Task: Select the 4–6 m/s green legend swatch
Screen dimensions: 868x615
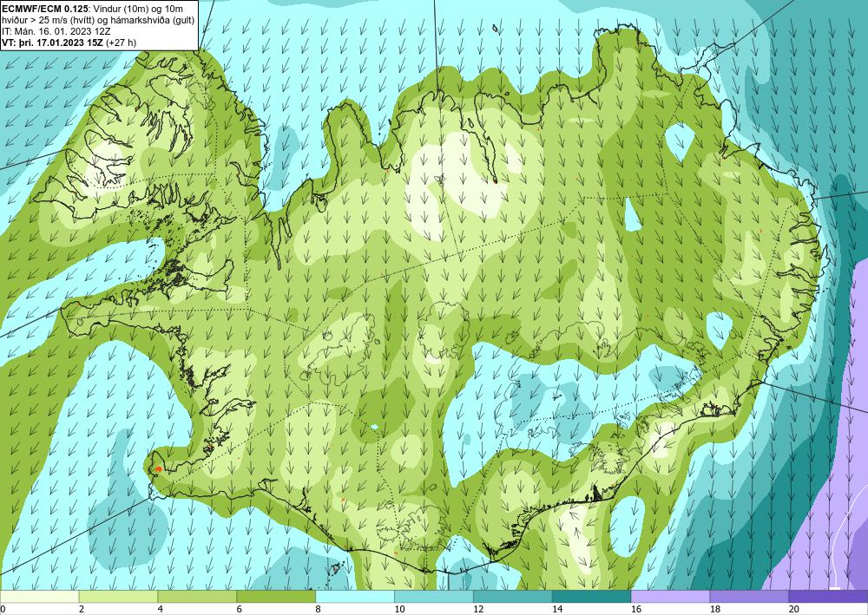Action: coord(197,597)
